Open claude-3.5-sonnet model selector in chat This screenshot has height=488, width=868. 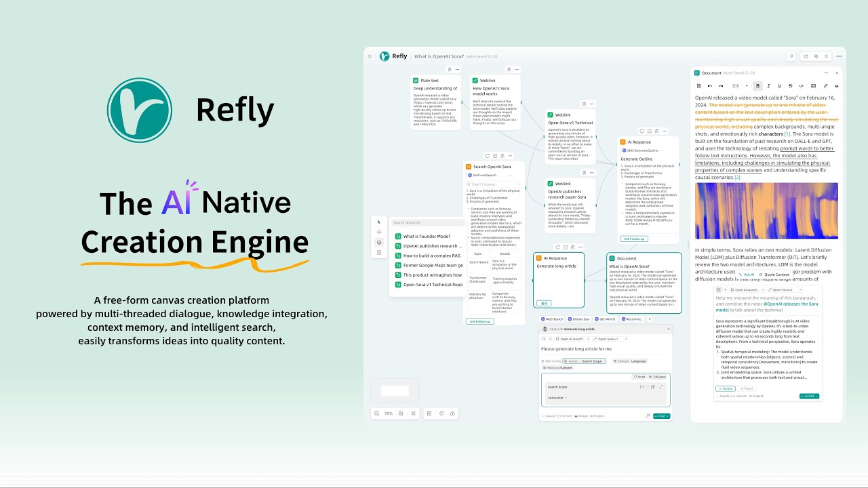pos(557,416)
